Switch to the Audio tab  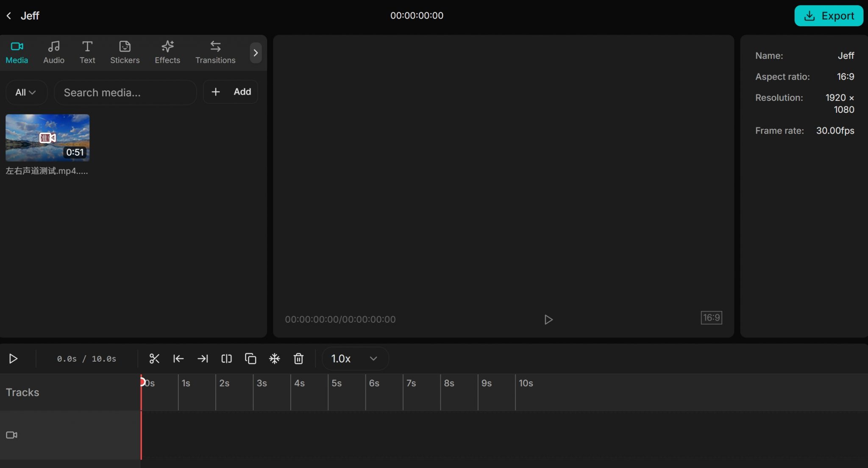tap(54, 52)
